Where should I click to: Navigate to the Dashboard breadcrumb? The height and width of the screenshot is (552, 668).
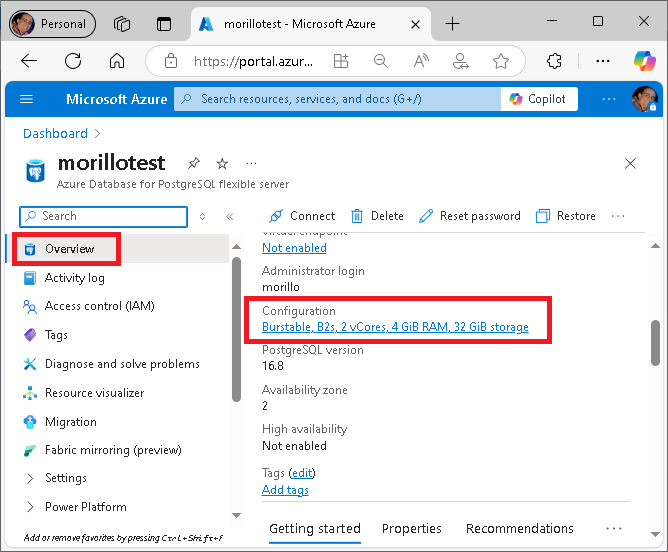point(55,134)
